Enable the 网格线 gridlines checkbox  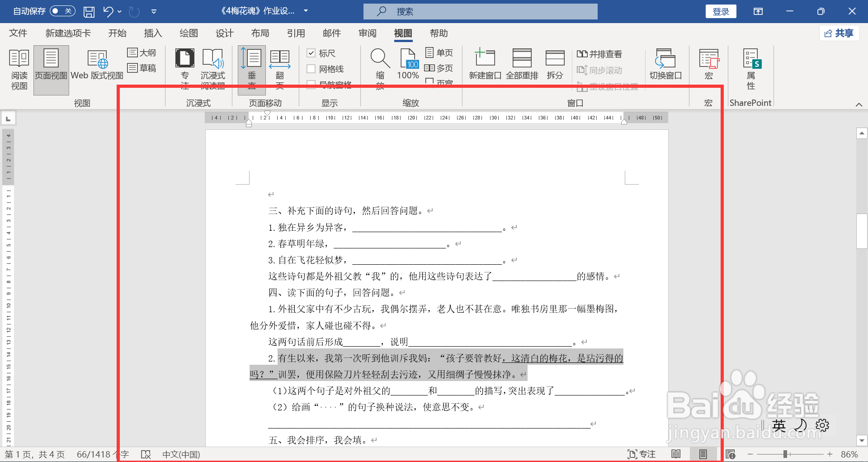[x=311, y=69]
